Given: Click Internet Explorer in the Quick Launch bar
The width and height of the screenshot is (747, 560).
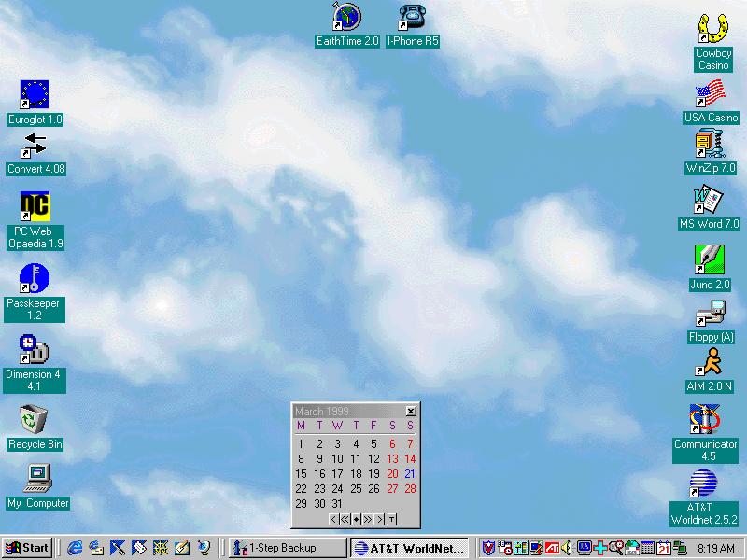Looking at the screenshot, I should coord(74,548).
